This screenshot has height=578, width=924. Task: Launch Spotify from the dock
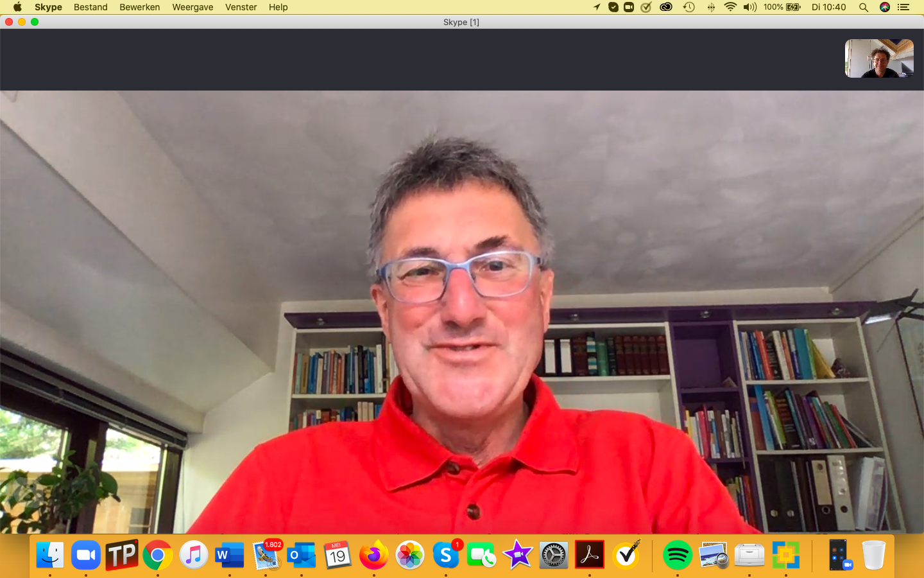tap(677, 555)
